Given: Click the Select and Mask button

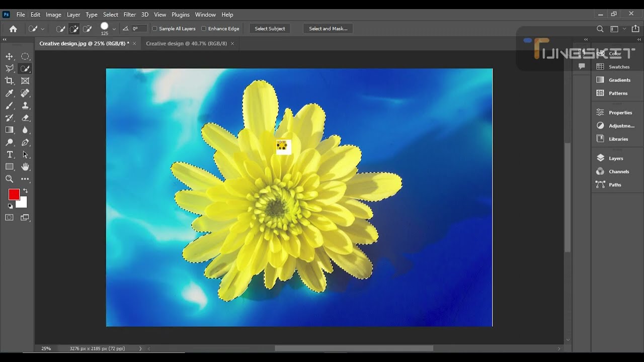Looking at the screenshot, I should (x=328, y=29).
